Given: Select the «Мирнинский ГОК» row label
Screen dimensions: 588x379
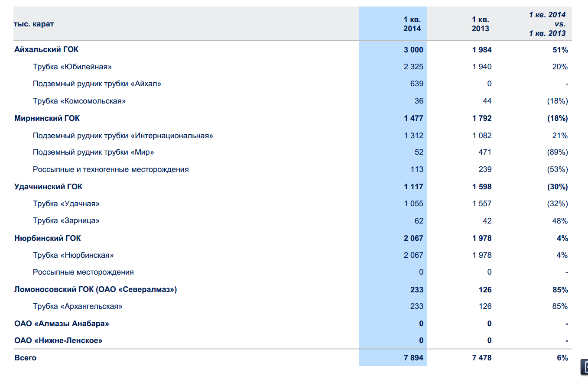Looking at the screenshot, I should coord(47,118).
